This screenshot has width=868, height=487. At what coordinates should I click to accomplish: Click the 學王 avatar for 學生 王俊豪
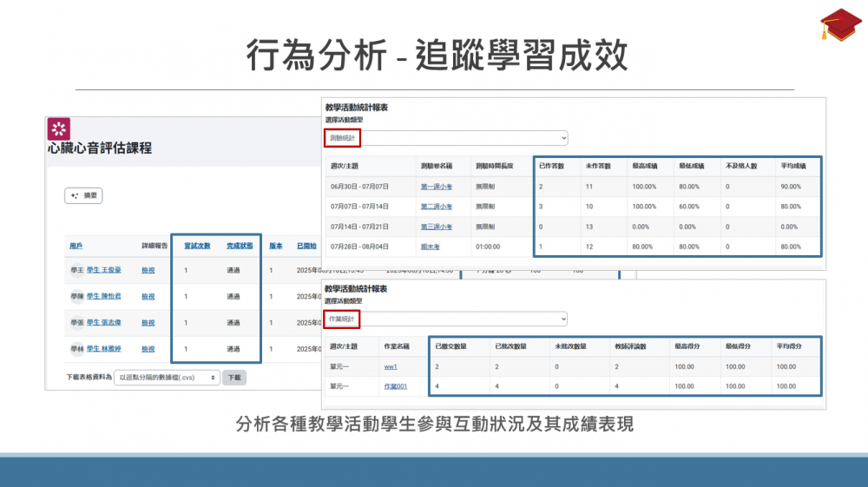tap(76, 271)
